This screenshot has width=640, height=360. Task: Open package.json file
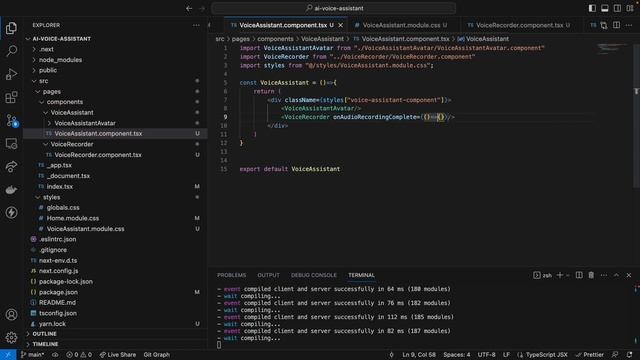[58, 292]
